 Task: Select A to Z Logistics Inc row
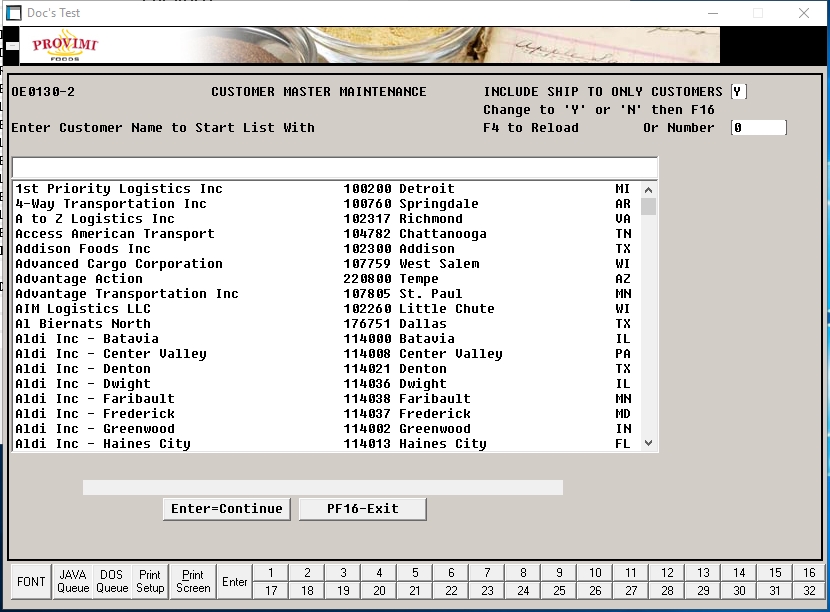pyautogui.click(x=326, y=219)
